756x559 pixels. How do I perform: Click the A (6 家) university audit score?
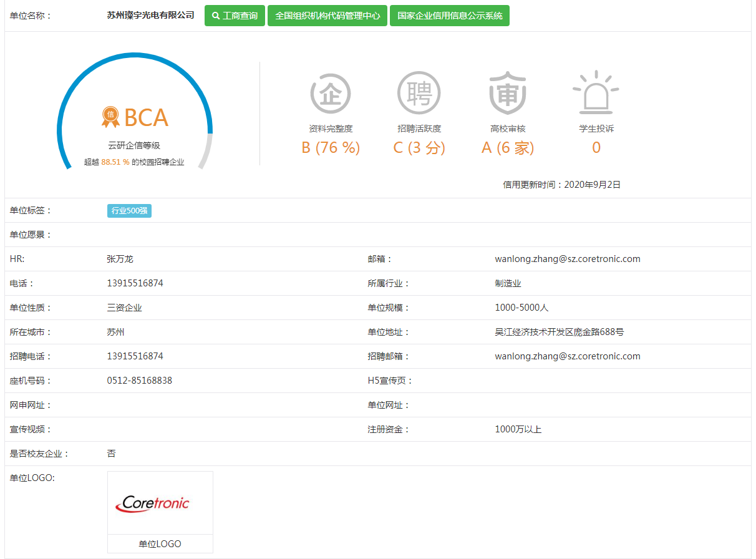click(508, 148)
